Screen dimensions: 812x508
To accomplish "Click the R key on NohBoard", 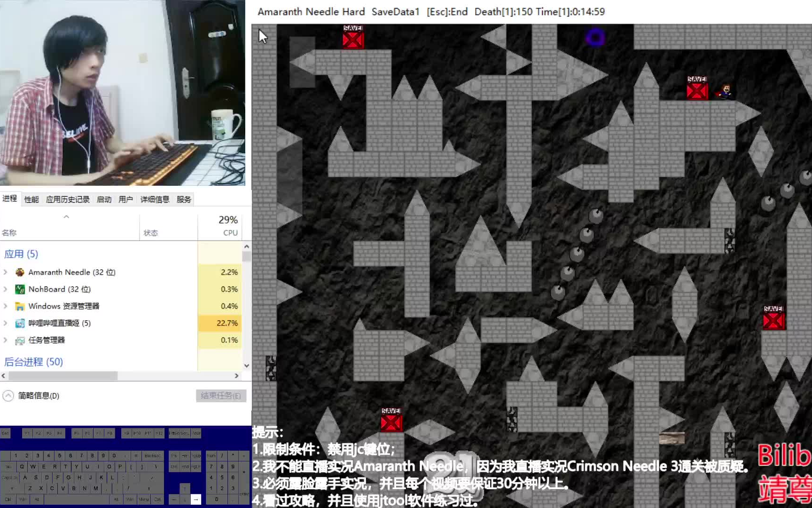I will [x=55, y=467].
